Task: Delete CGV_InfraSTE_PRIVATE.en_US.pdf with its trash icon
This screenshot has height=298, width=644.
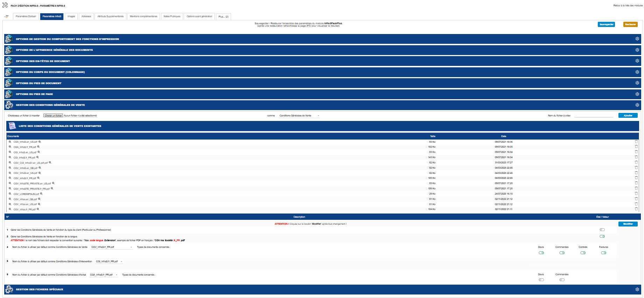Action: tap(636, 183)
